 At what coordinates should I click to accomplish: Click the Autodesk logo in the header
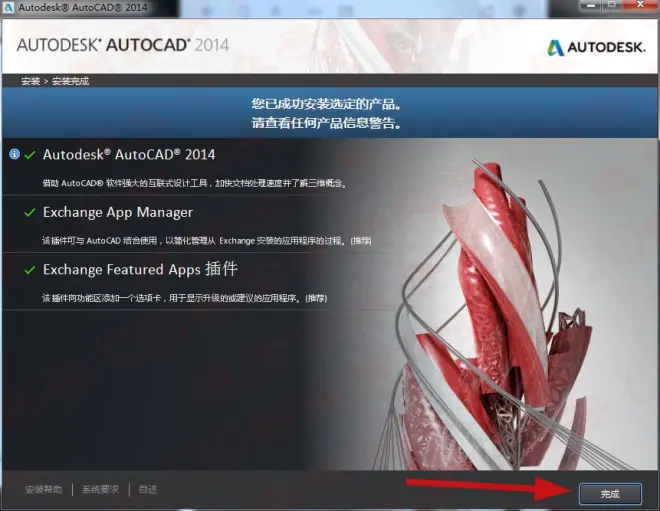(596, 47)
